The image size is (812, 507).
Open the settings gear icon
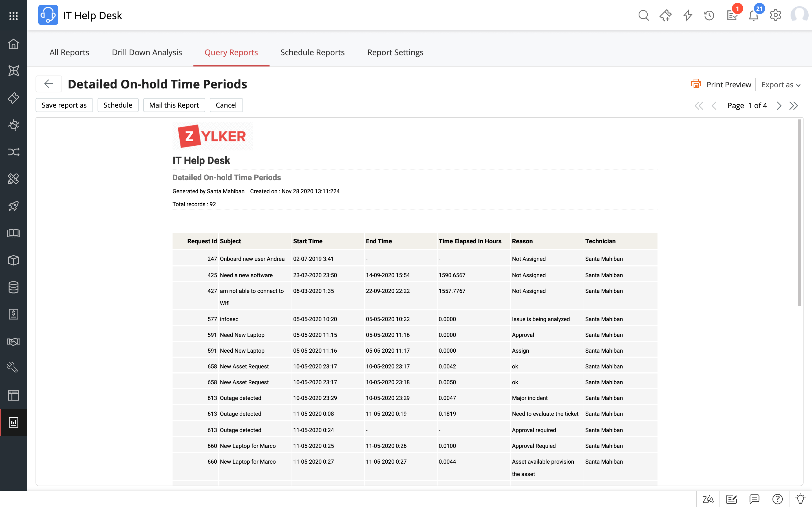pyautogui.click(x=775, y=15)
